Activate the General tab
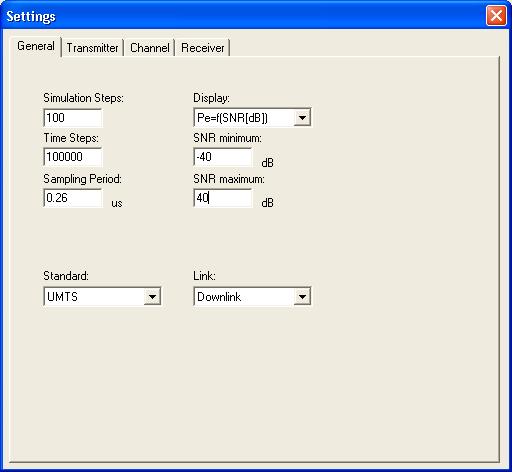512x472 pixels. [36, 46]
